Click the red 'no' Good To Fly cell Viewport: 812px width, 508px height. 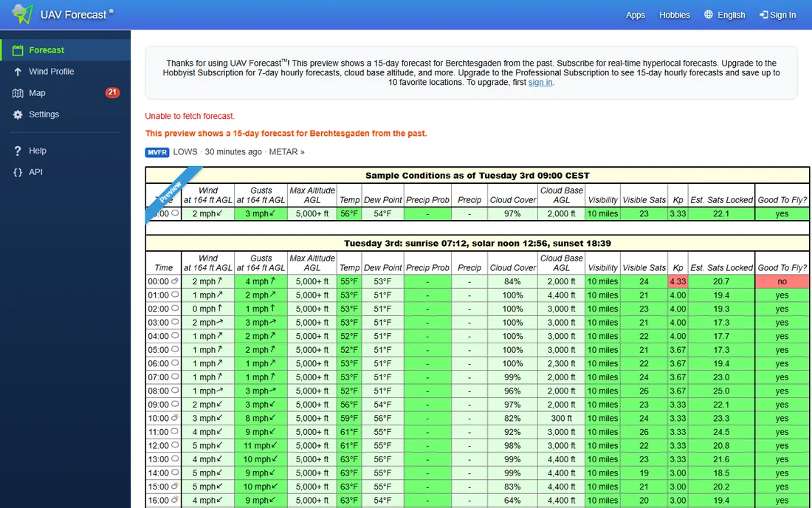pos(782,282)
